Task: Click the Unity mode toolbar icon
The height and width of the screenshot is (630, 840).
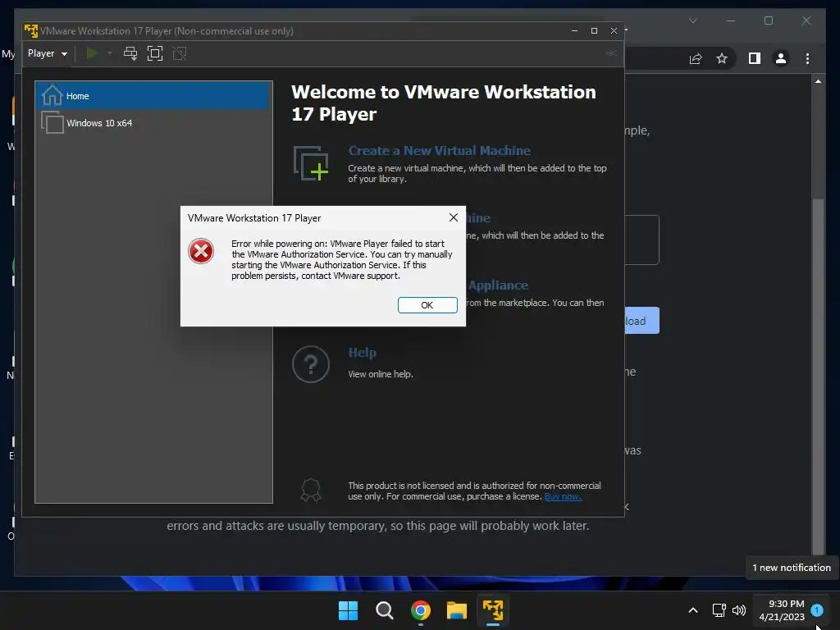Action: coord(180,53)
